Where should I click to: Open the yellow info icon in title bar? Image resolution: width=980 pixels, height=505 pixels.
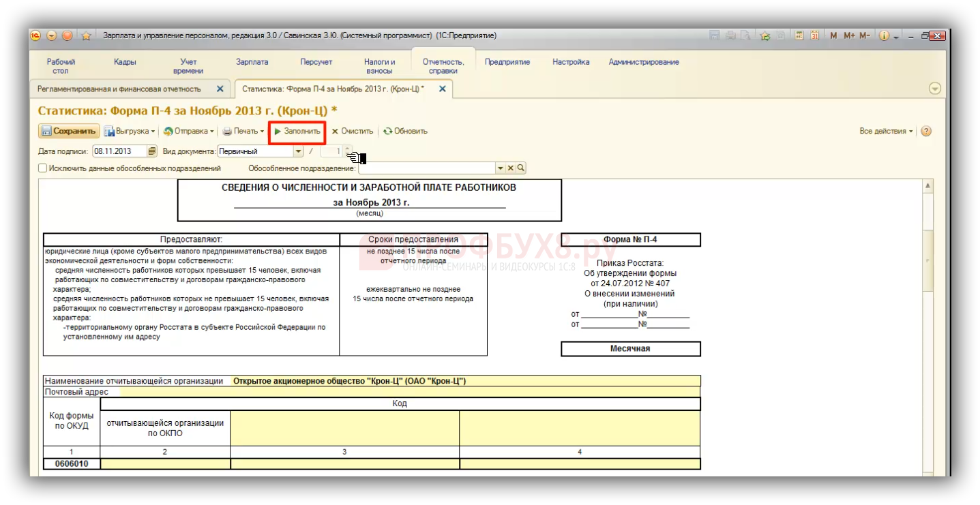coord(884,36)
